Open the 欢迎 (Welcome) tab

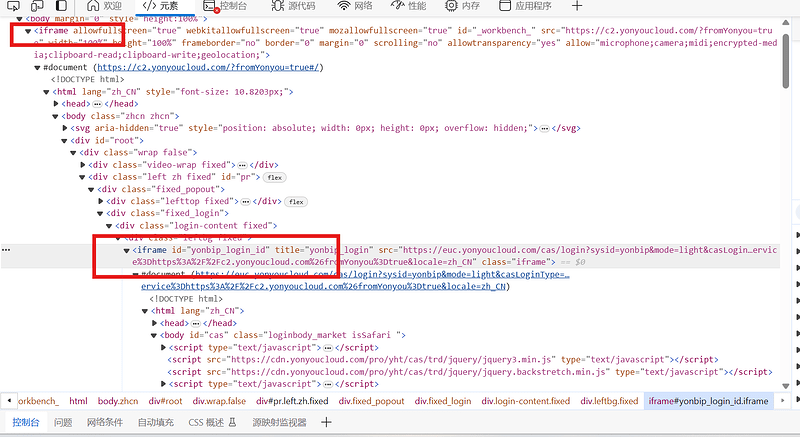click(105, 6)
